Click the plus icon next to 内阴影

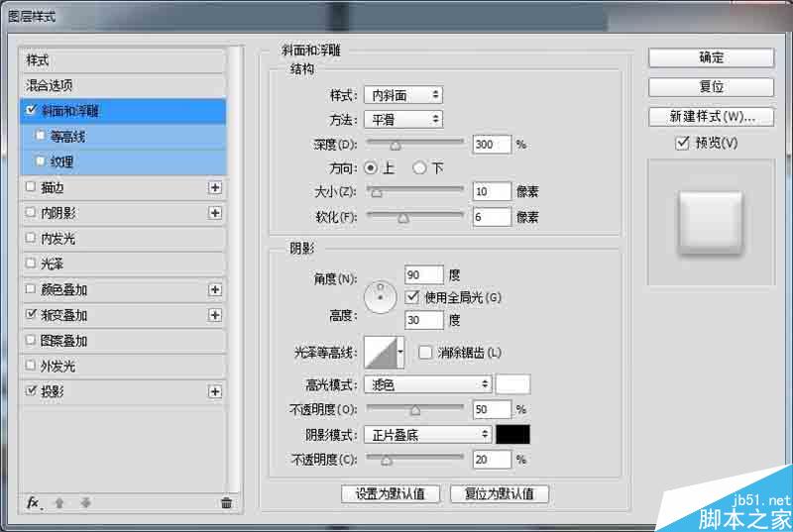pos(215,213)
